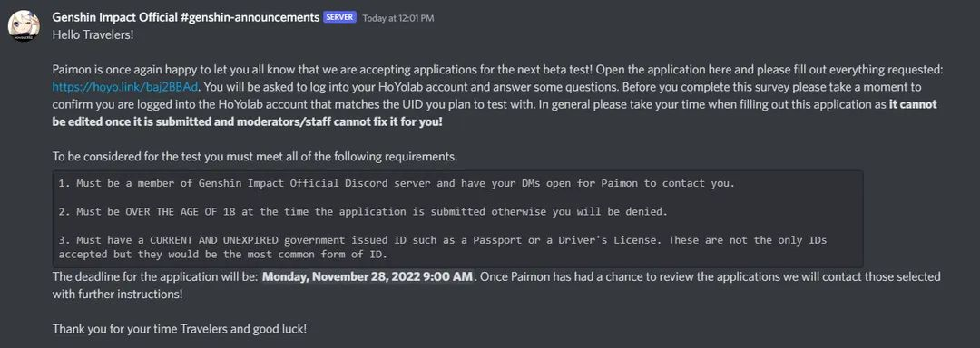Click requirement 2 about OVER THE AGE OF 18

(x=364, y=212)
